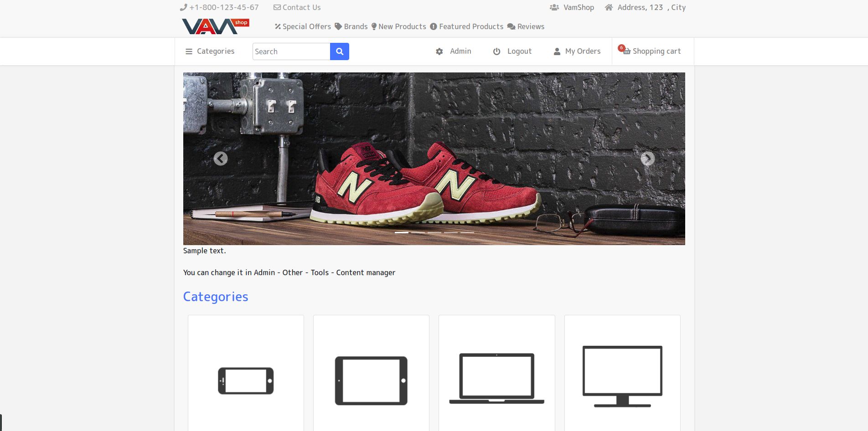Screen dimensions: 868x431
Task: Open Admin settings gear link
Action: (x=453, y=51)
